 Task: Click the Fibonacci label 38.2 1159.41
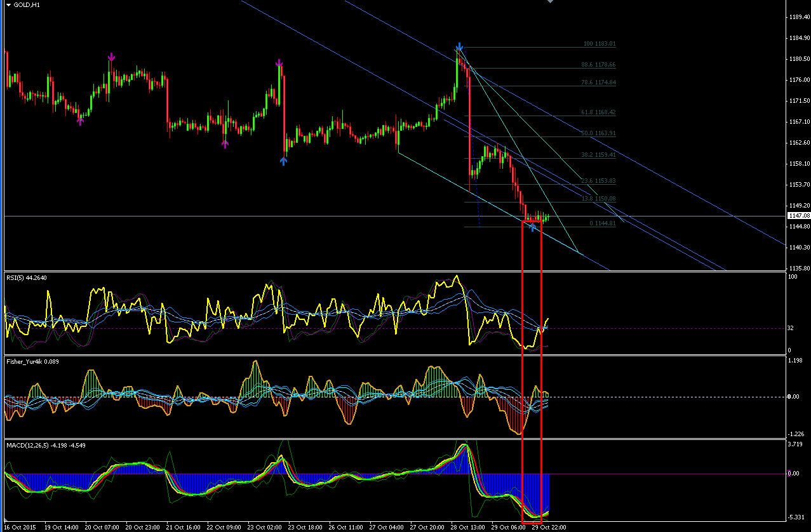point(598,154)
